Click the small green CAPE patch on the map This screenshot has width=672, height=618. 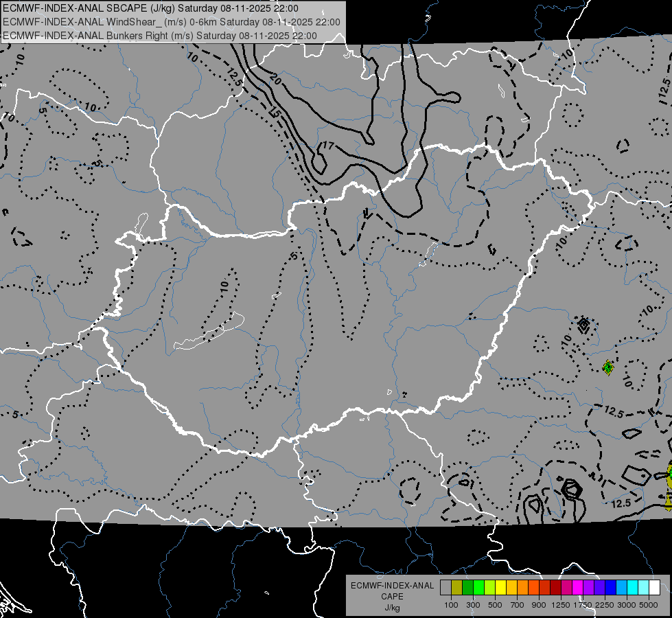(x=607, y=367)
